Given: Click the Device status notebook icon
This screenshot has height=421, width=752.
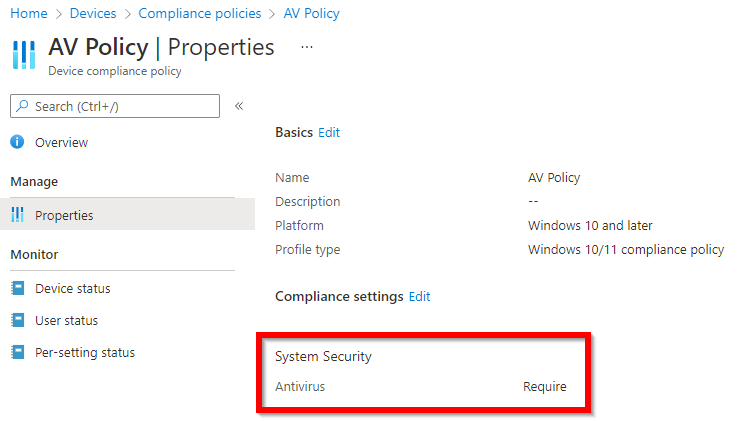Looking at the screenshot, I should click(x=18, y=288).
